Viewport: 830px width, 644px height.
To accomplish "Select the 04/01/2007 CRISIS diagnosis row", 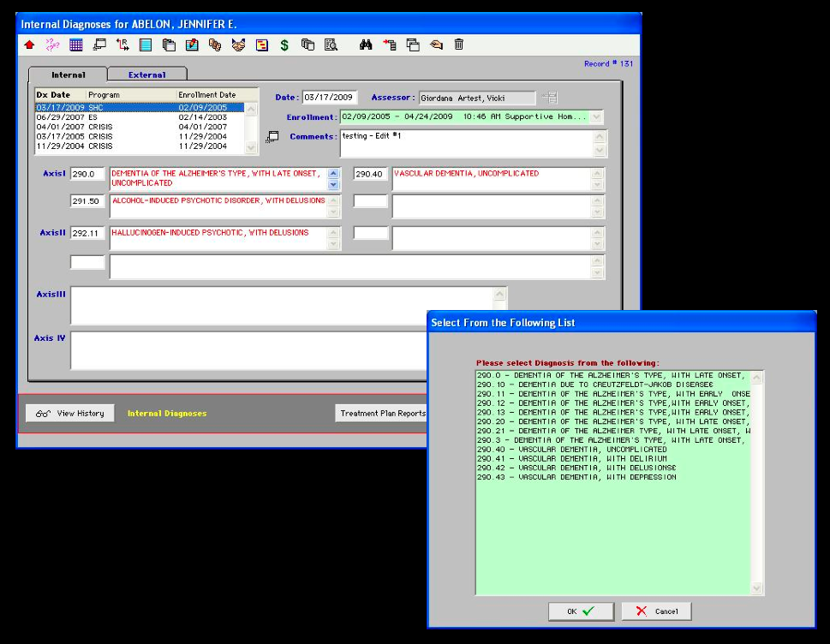I will (x=140, y=127).
